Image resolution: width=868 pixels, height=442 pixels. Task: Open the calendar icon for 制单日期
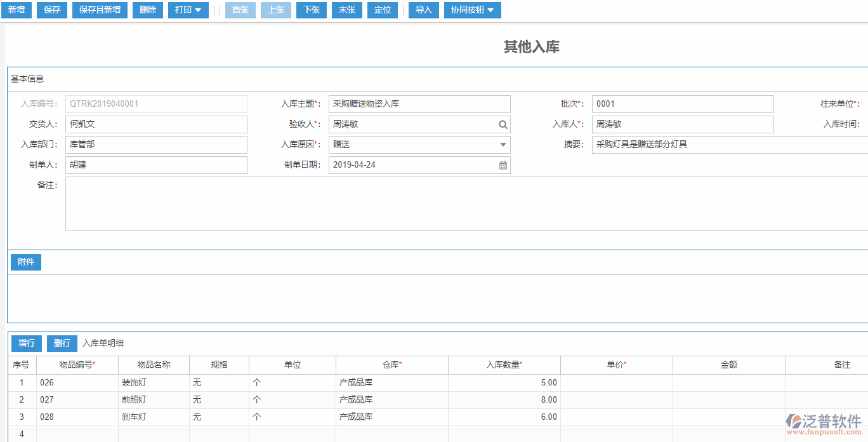503,165
